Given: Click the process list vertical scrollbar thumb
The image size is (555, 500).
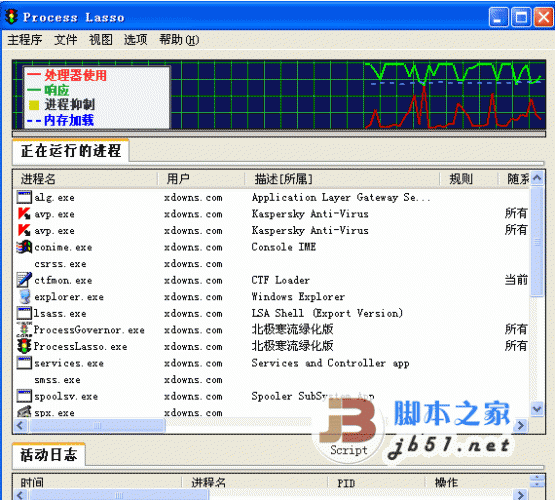Looking at the screenshot, I should click(x=537, y=242).
